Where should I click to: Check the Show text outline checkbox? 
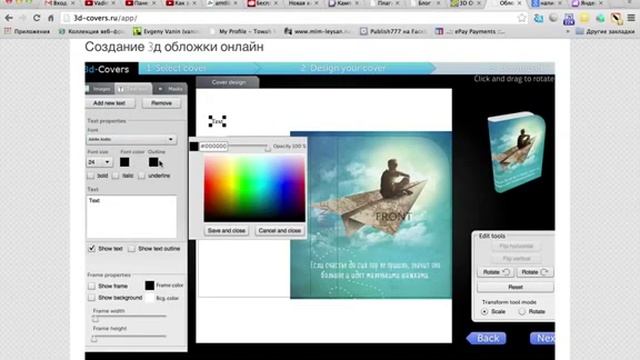point(131,249)
